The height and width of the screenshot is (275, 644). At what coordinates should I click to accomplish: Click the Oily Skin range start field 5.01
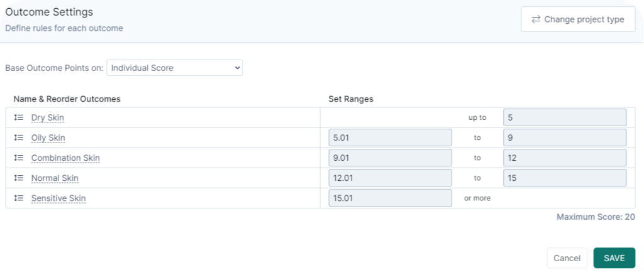[390, 137]
